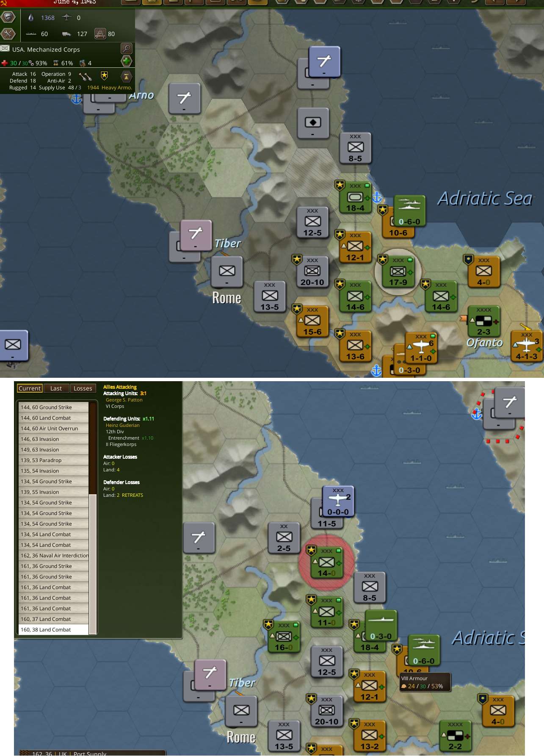Select the 160, 37 Land Combat entry

coord(53,619)
